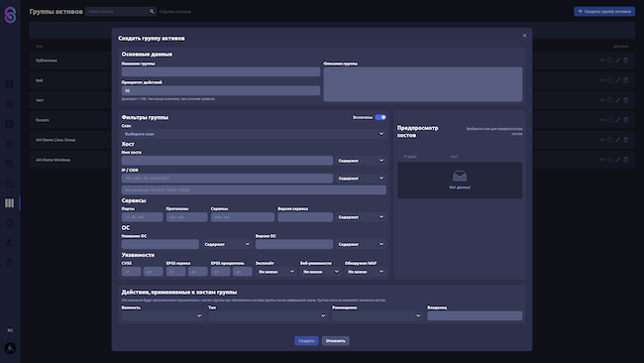Open the Тип dropdown
The height and width of the screenshot is (363, 644).
coord(268,315)
